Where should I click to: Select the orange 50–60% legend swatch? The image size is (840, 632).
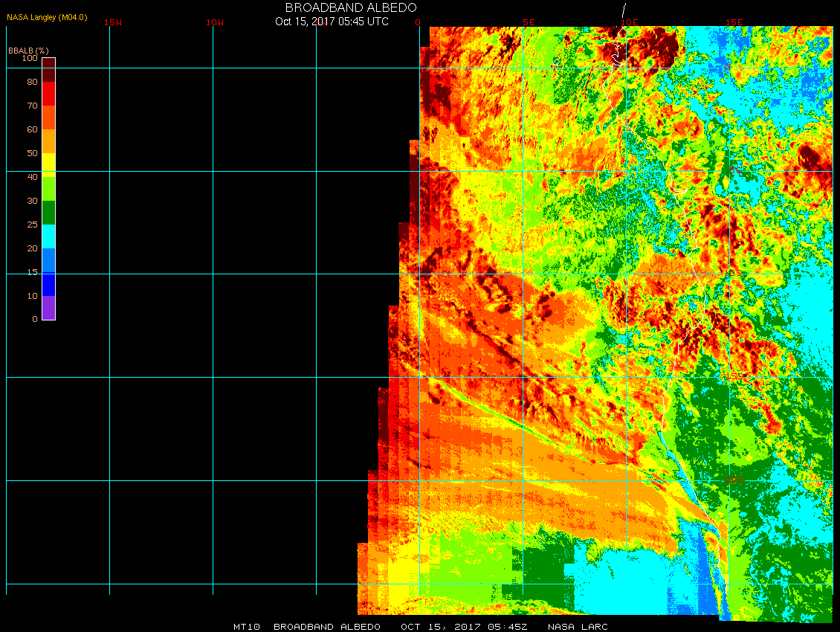click(x=48, y=141)
